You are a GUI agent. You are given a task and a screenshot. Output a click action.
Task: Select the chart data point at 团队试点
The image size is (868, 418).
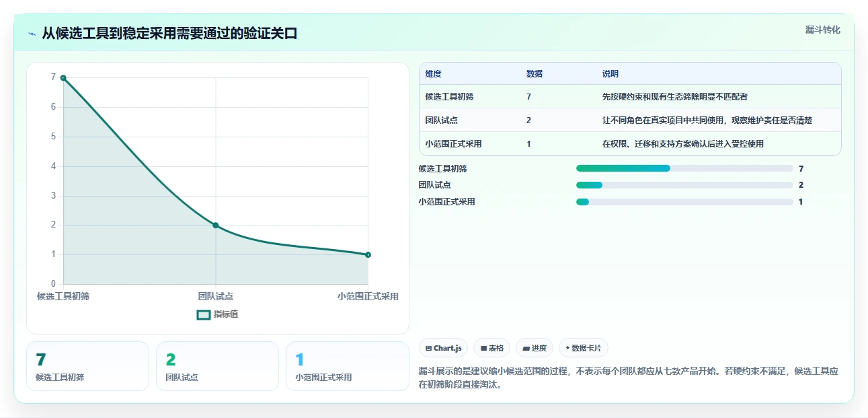click(x=216, y=225)
